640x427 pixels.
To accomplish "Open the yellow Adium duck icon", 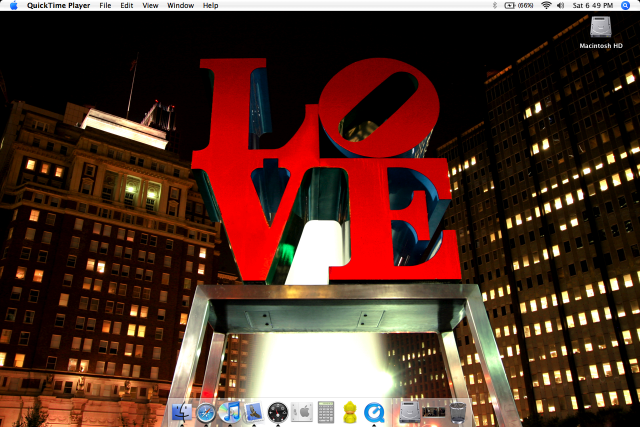I will click(x=350, y=411).
